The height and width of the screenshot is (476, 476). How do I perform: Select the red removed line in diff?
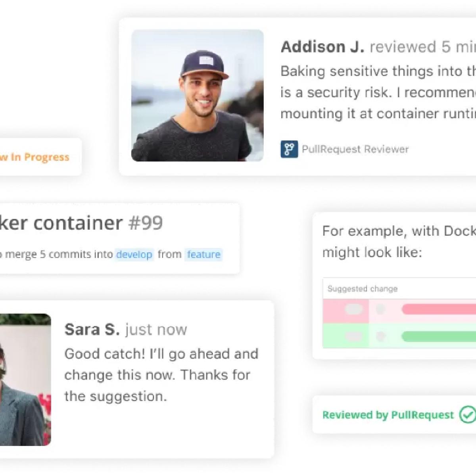pyautogui.click(x=439, y=309)
